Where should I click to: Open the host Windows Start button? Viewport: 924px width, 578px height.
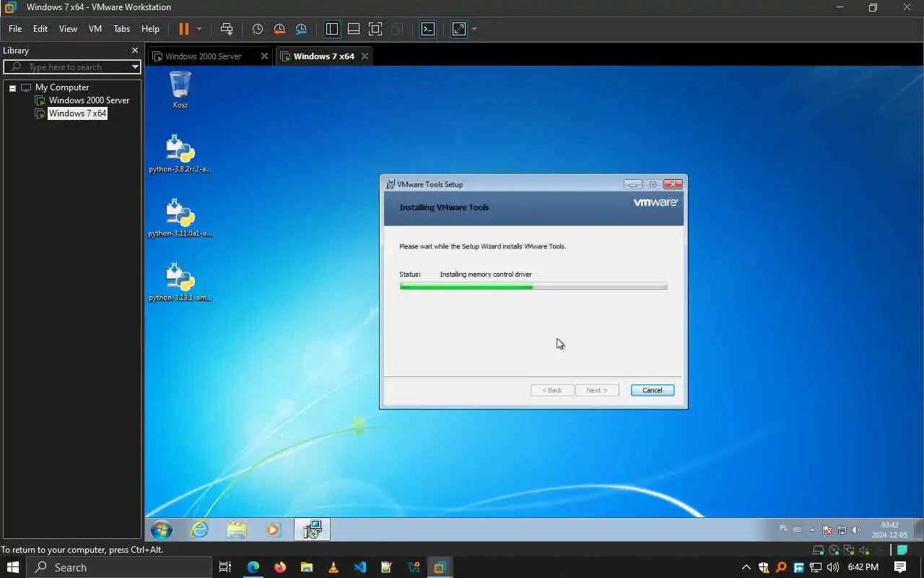12,567
